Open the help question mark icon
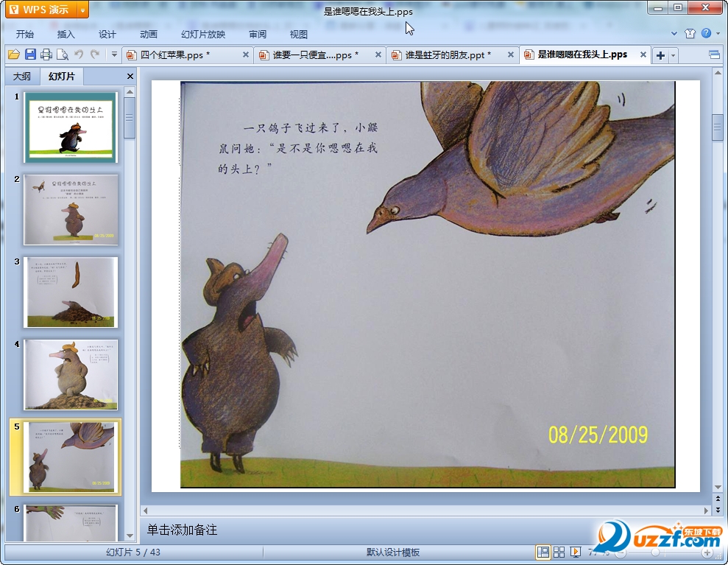Viewport: 728px width, 565px height. click(x=706, y=33)
